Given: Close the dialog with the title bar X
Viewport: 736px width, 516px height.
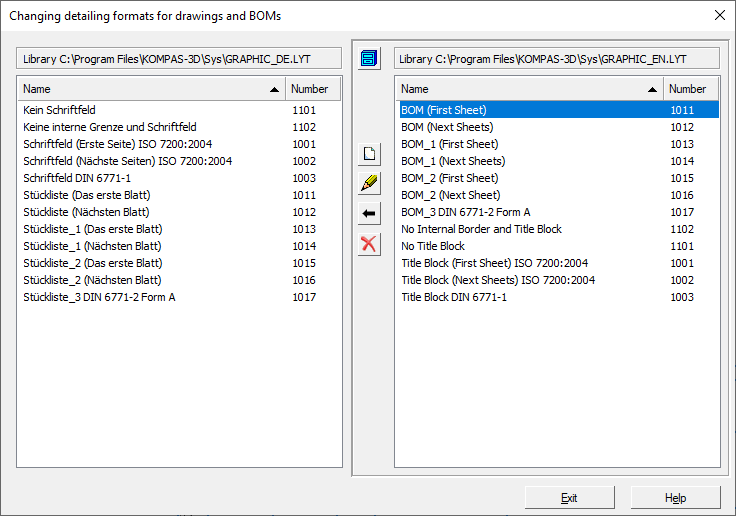Looking at the screenshot, I should point(719,15).
